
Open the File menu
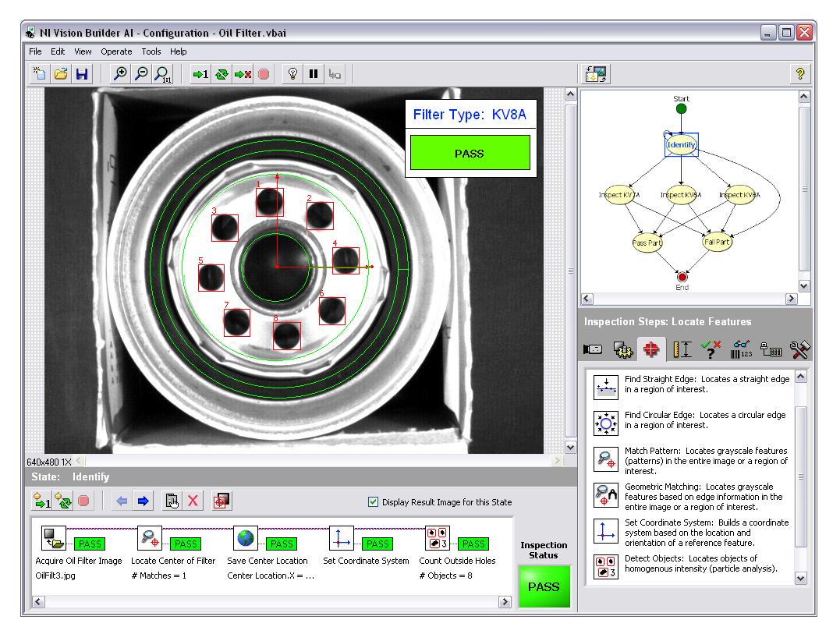tap(35, 51)
